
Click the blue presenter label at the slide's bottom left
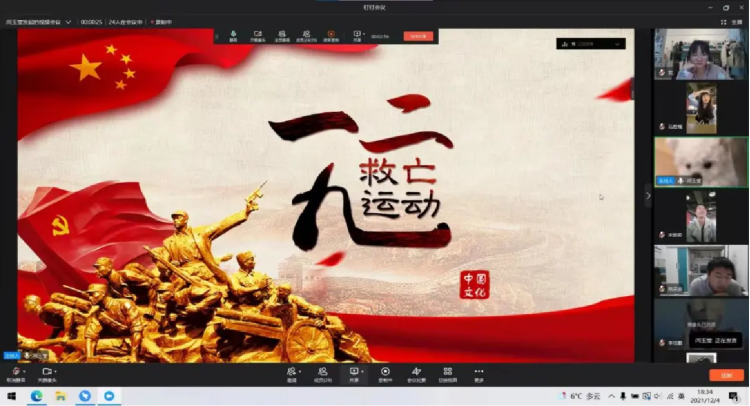[x=11, y=355]
